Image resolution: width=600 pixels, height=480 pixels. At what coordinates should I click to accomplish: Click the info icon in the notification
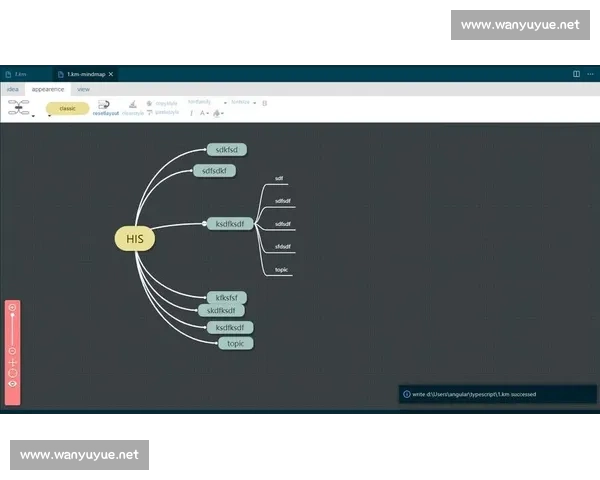pos(406,394)
